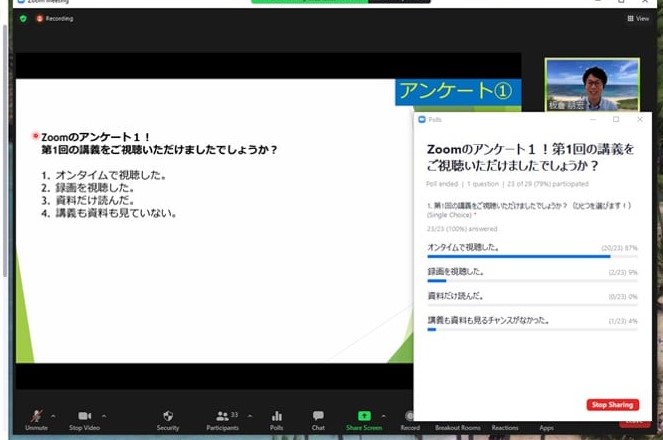Click the left edge vertical scrollbar
This screenshot has height=440, width=663.
coord(5,150)
